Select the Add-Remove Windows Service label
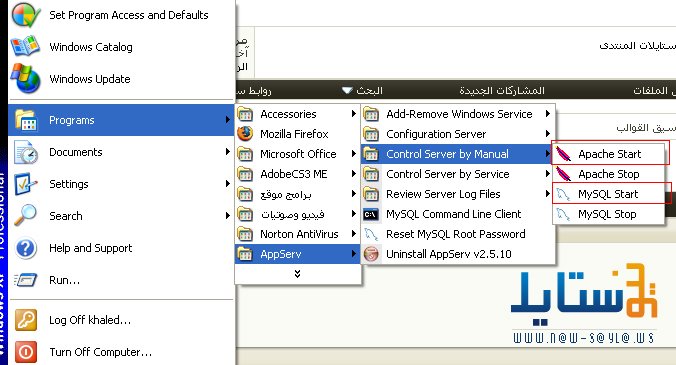Image resolution: width=676 pixels, height=365 pixels. click(x=459, y=114)
